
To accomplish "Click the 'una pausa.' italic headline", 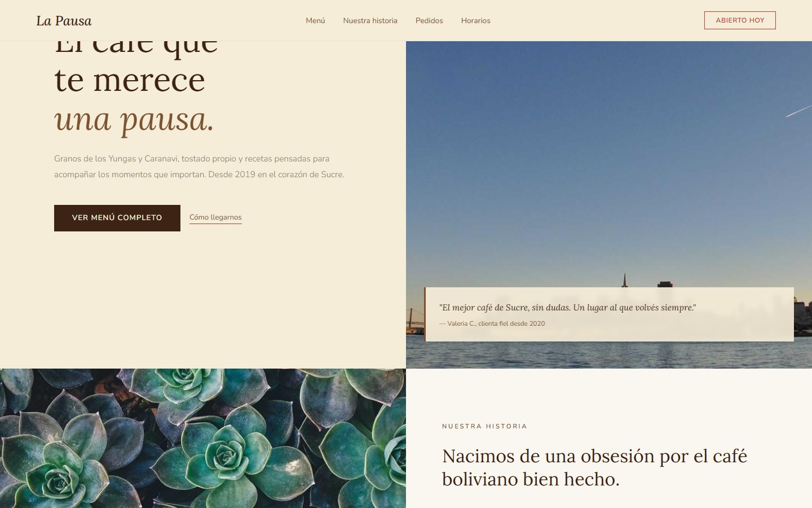I will [x=134, y=120].
